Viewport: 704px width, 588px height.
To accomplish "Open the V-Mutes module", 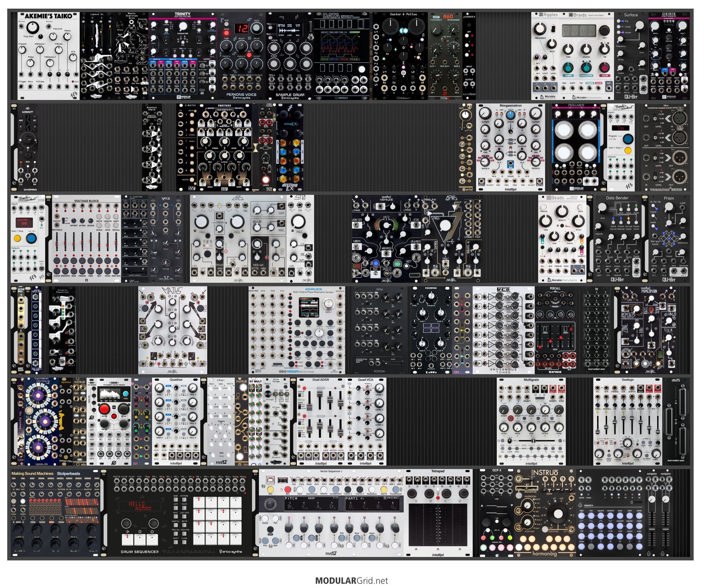I will coord(187,148).
